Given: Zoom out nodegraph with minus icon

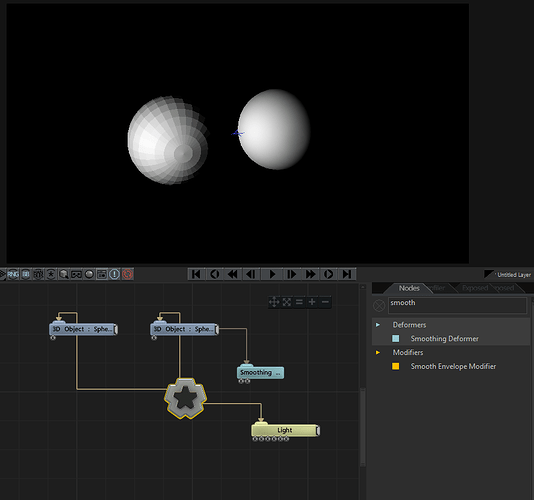Looking at the screenshot, I should [x=325, y=302].
